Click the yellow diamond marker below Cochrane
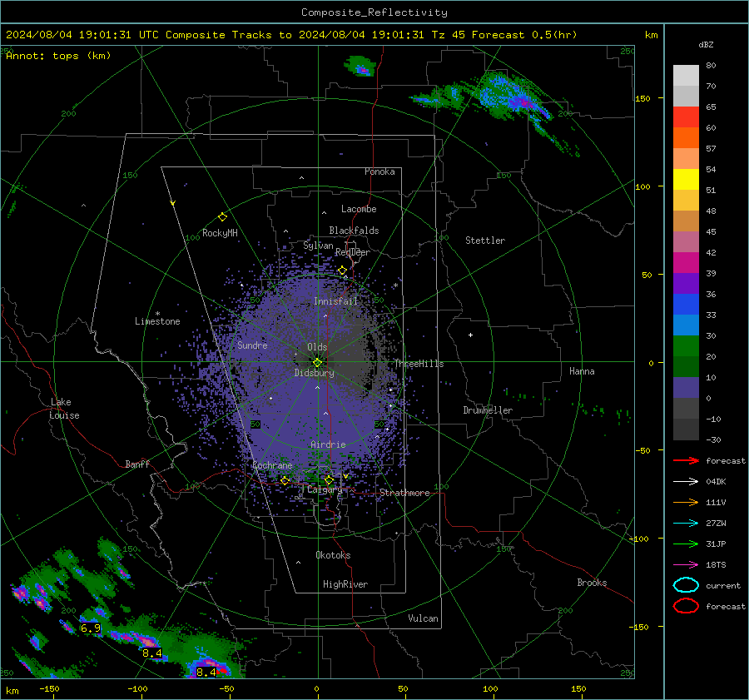The image size is (749, 700). coord(285,480)
